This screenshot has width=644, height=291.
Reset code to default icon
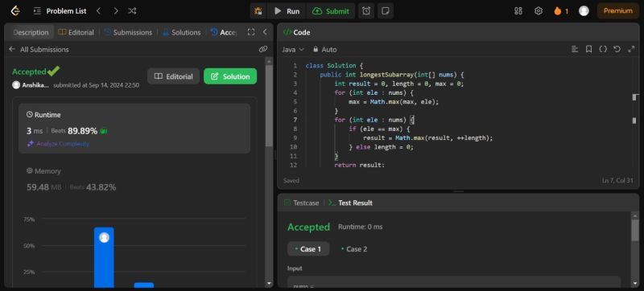617,49
